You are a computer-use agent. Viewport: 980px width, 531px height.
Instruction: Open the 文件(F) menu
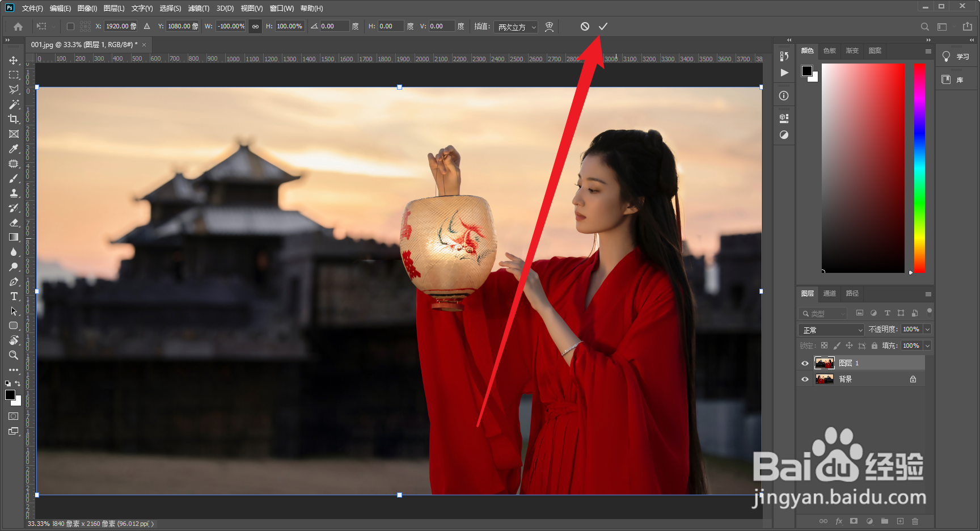pyautogui.click(x=32, y=8)
